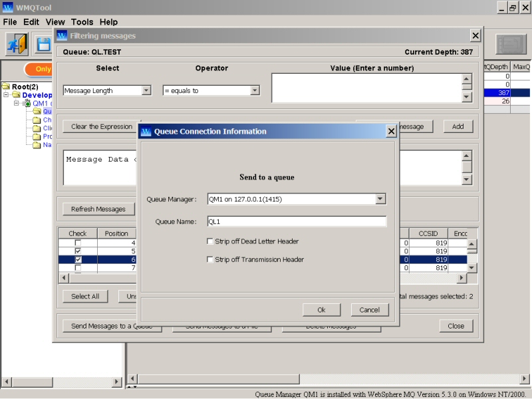
Task: Click Cancel in Queue Connection dialog
Action: (370, 310)
